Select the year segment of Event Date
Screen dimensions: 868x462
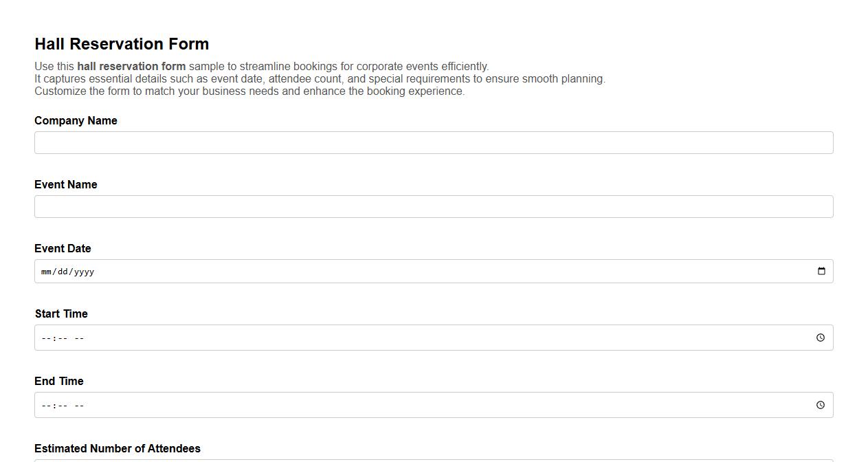pyautogui.click(x=84, y=272)
